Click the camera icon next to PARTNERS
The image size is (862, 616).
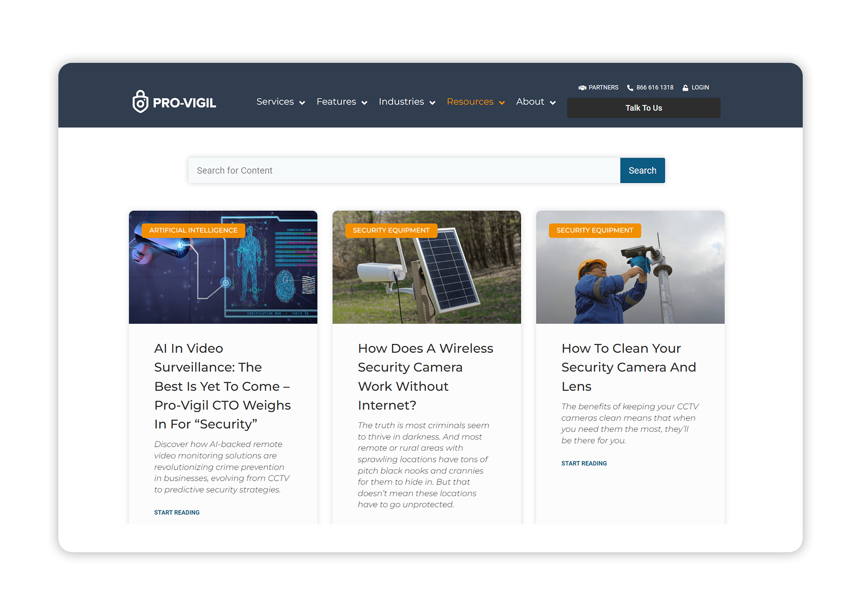pos(583,88)
